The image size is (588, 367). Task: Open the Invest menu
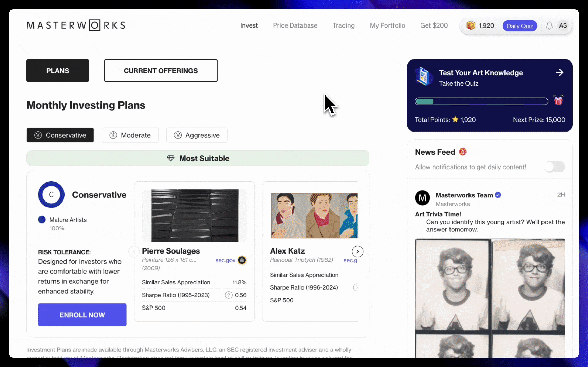pos(249,25)
